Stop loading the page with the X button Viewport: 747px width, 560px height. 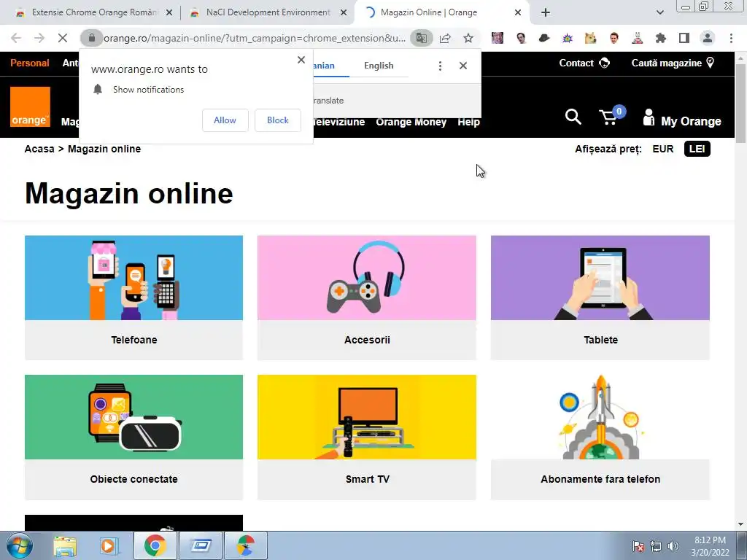63,38
